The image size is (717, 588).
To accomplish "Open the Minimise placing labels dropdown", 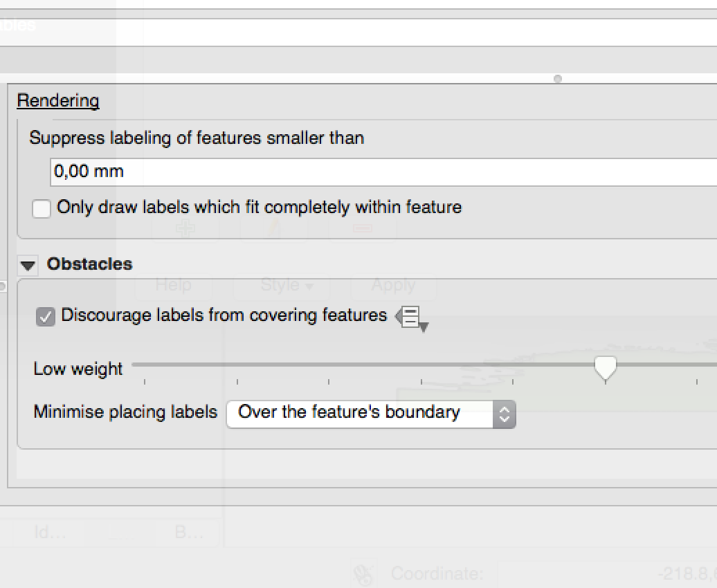I will click(x=371, y=414).
